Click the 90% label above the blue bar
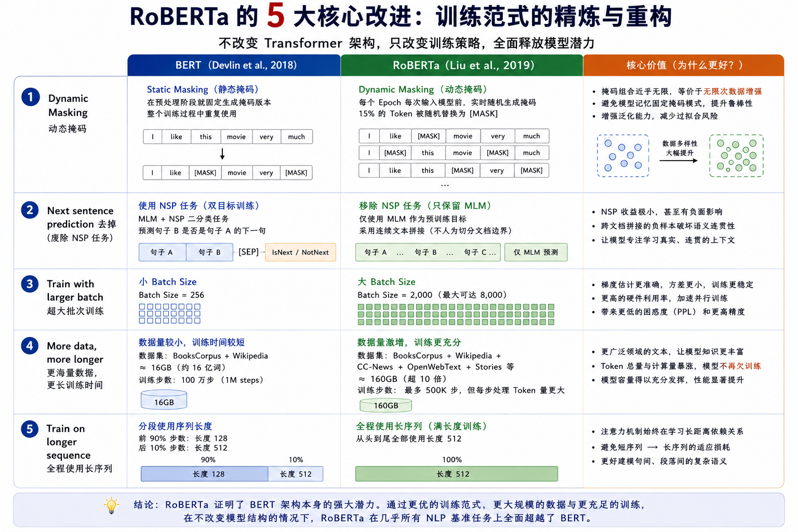 coord(208,460)
